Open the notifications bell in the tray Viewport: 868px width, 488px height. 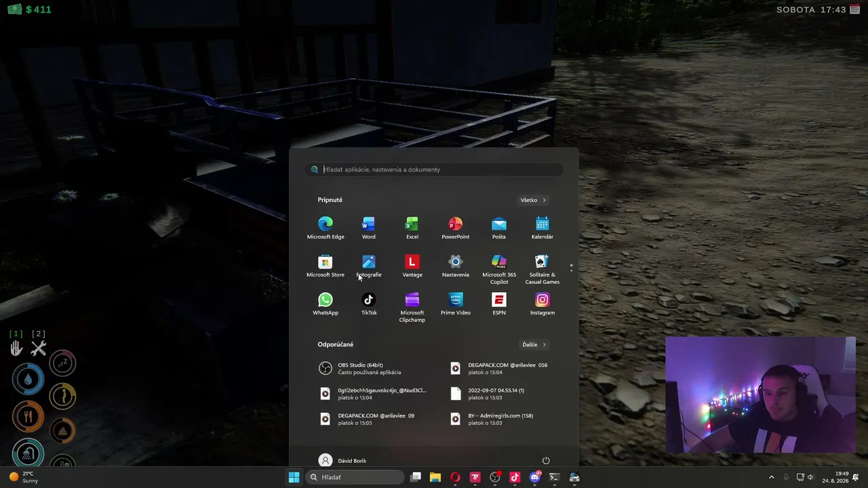tap(856, 477)
